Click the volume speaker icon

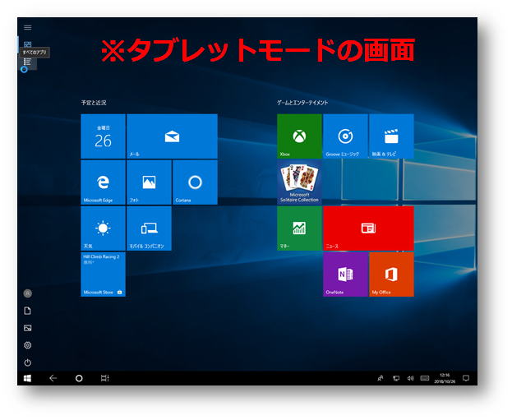pos(410,378)
